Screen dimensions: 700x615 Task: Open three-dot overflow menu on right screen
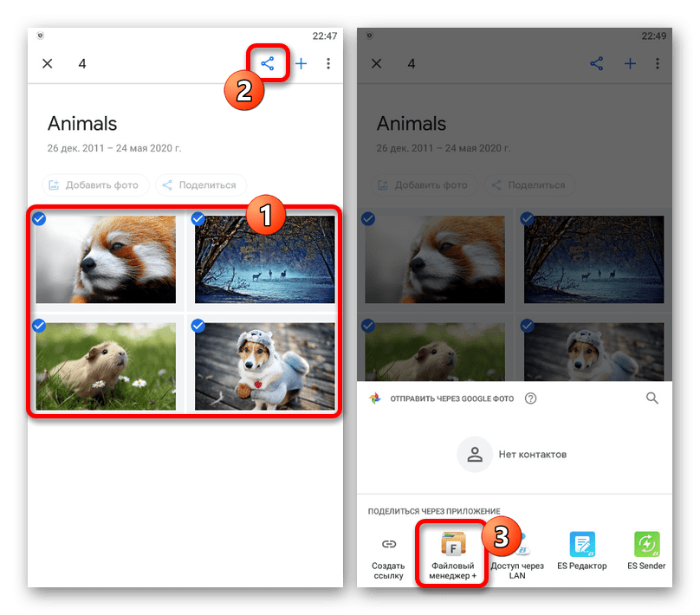pyautogui.click(x=658, y=63)
